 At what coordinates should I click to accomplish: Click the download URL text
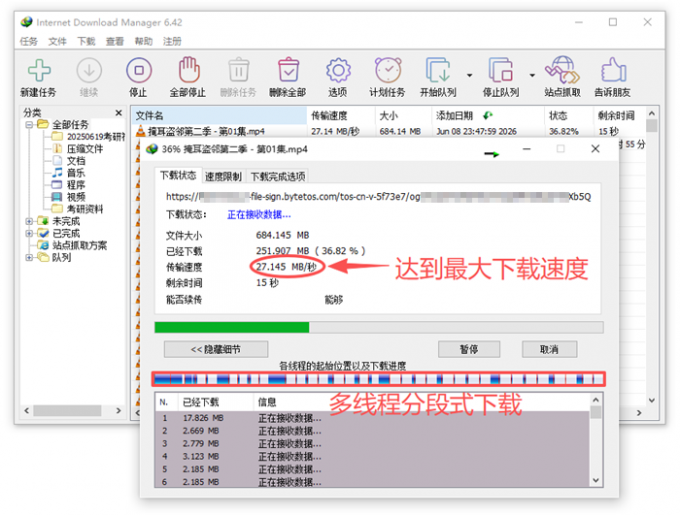coord(378,197)
